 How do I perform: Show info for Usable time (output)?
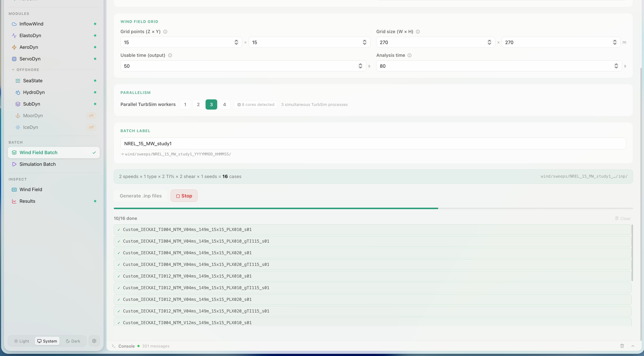170,56
